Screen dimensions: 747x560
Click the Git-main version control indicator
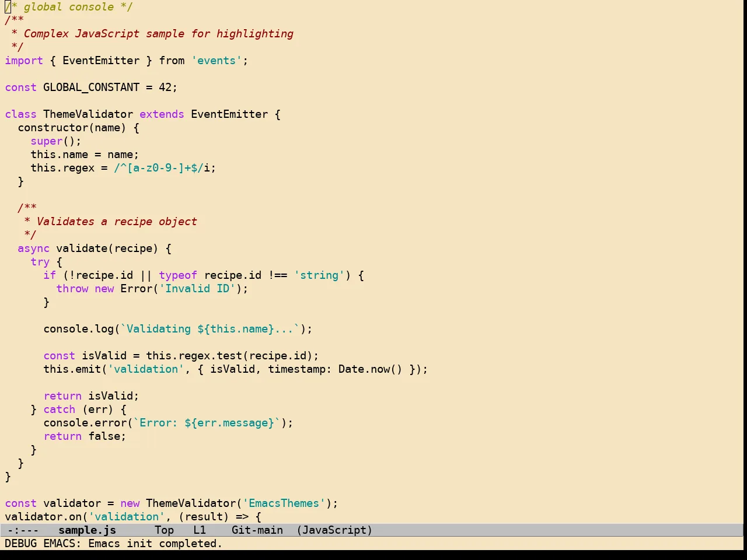[x=257, y=530]
